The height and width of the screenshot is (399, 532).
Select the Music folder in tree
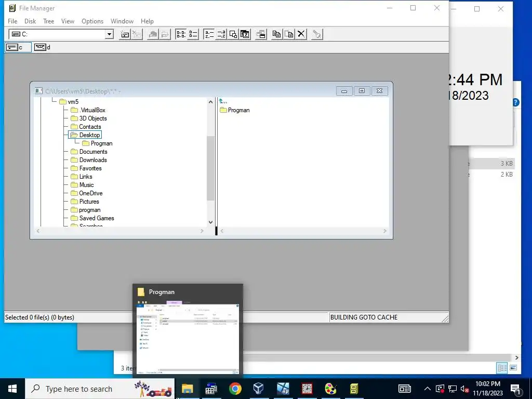(x=82, y=185)
